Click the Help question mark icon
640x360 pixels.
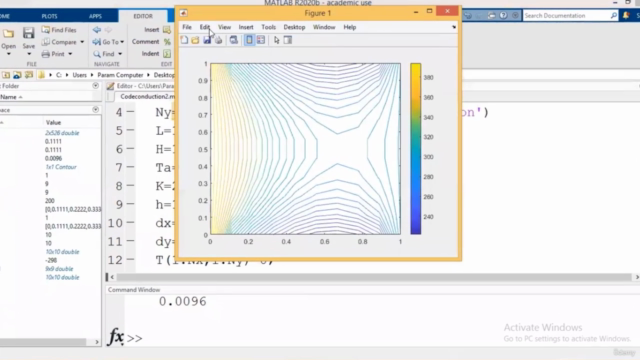pyautogui.click(x=503, y=16)
